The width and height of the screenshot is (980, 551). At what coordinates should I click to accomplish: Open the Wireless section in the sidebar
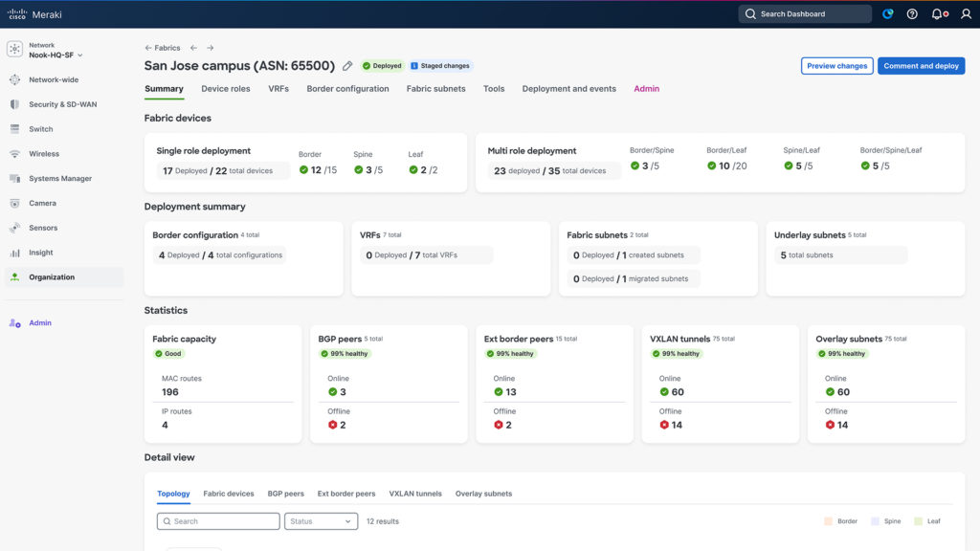17,153
